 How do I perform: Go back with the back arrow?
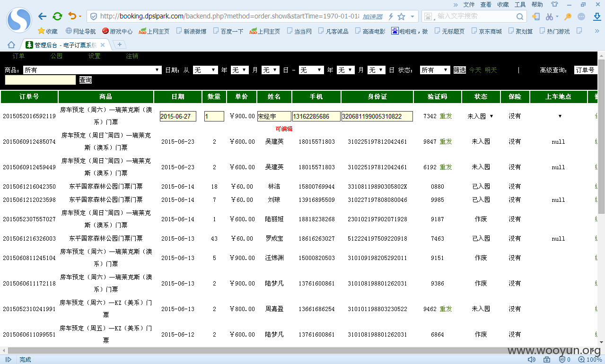(x=42, y=17)
